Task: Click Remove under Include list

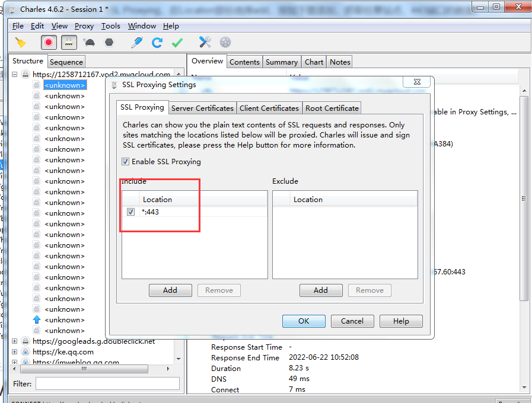Action: point(219,290)
